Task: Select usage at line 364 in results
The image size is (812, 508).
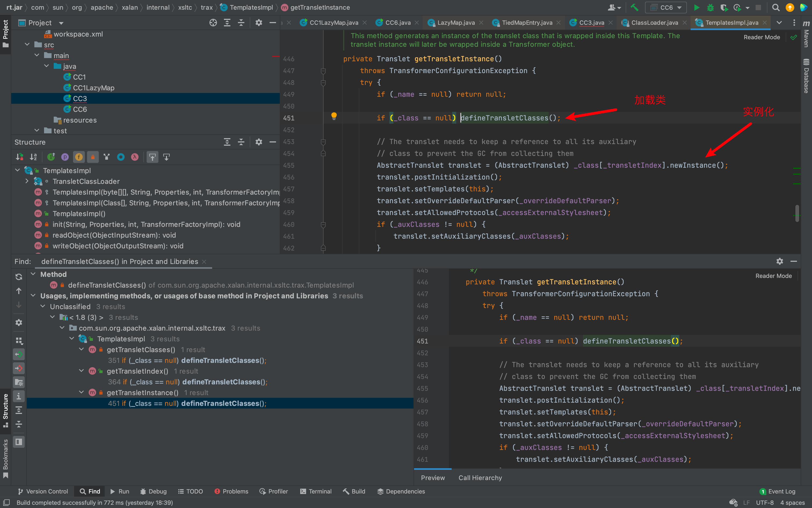Action: [188, 382]
